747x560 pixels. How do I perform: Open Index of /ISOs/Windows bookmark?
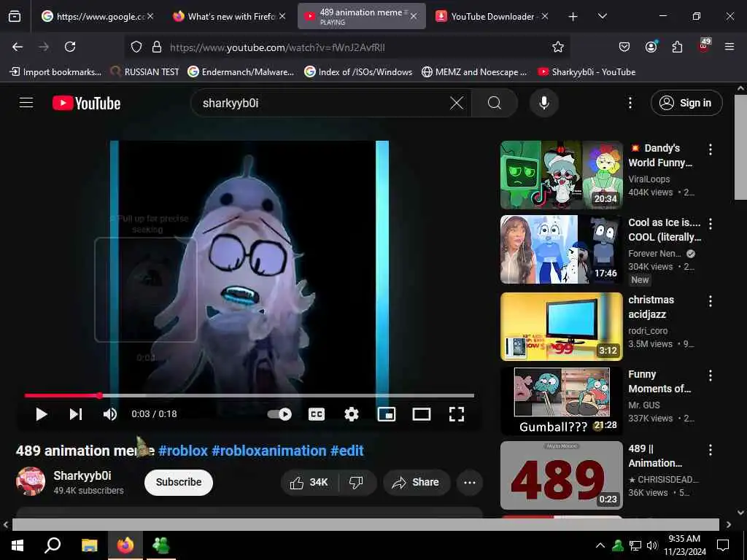point(358,72)
